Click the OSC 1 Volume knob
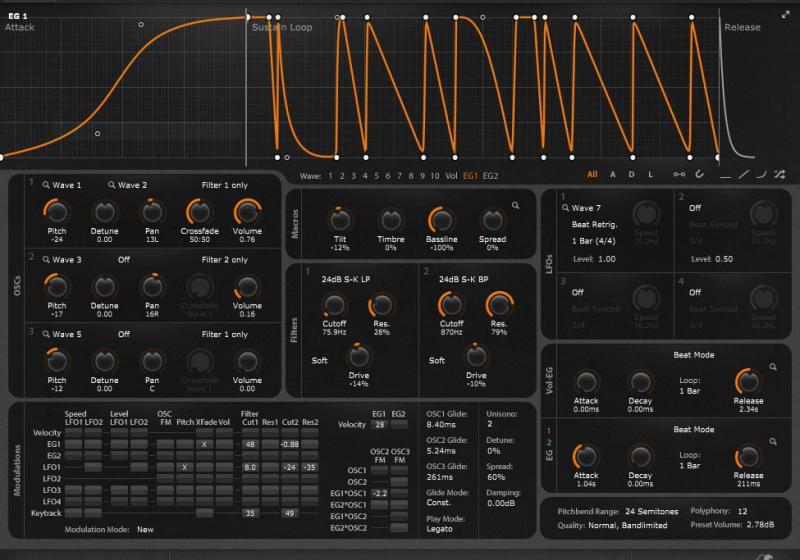 click(246, 211)
